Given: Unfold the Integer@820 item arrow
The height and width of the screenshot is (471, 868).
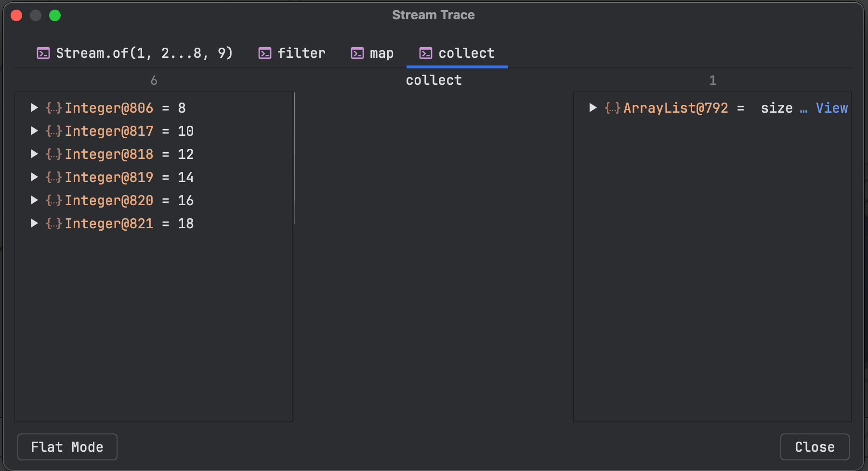Looking at the screenshot, I should 34,200.
